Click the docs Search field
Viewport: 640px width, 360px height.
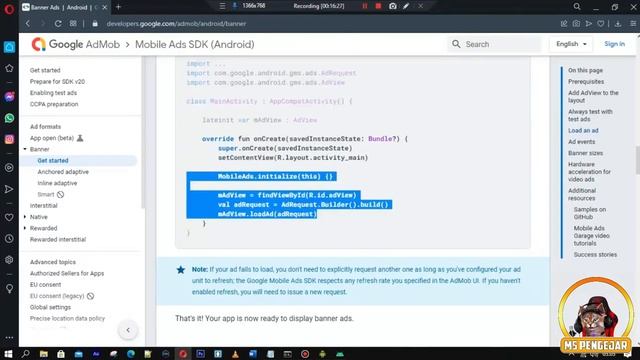point(495,44)
